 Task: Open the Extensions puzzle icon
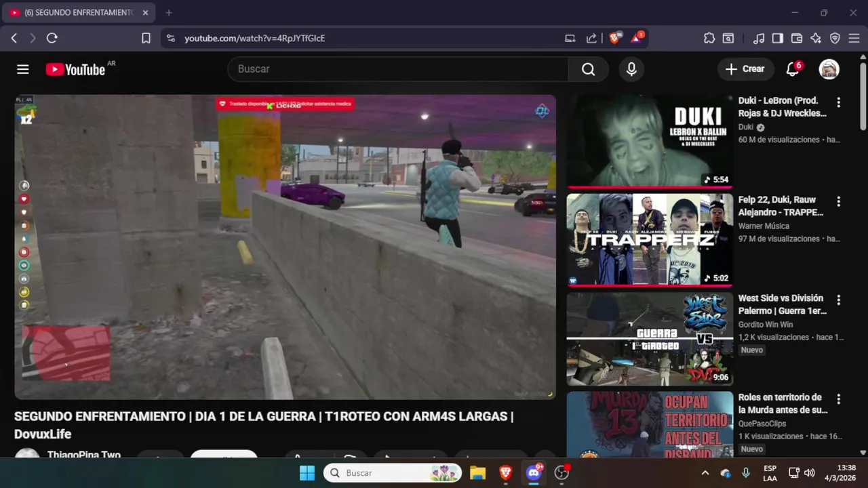point(709,39)
